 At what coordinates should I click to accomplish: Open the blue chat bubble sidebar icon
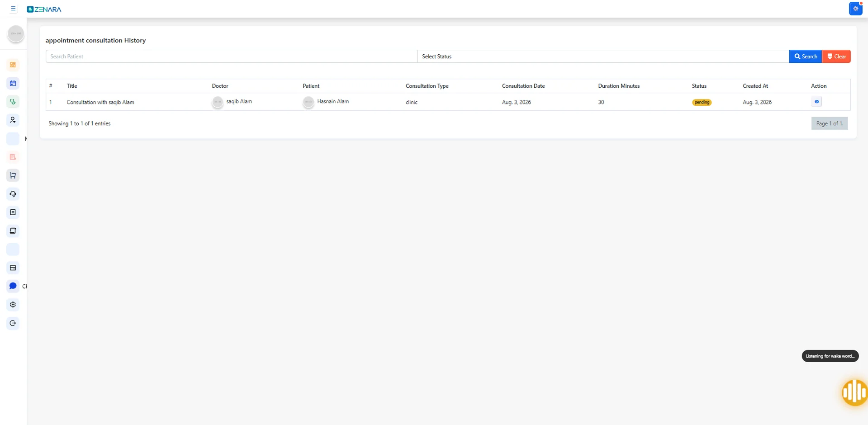13,286
